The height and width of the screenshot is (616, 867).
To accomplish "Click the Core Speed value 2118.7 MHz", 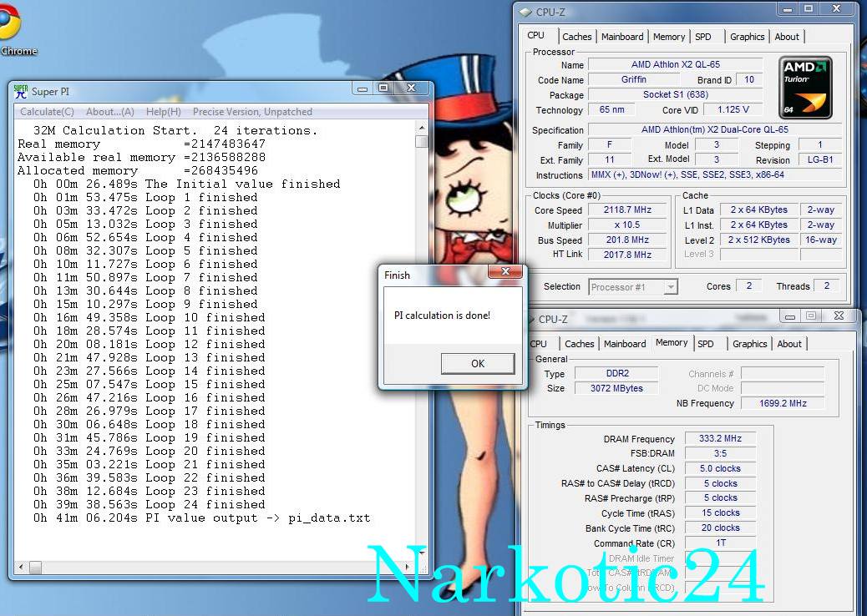I will [x=627, y=210].
